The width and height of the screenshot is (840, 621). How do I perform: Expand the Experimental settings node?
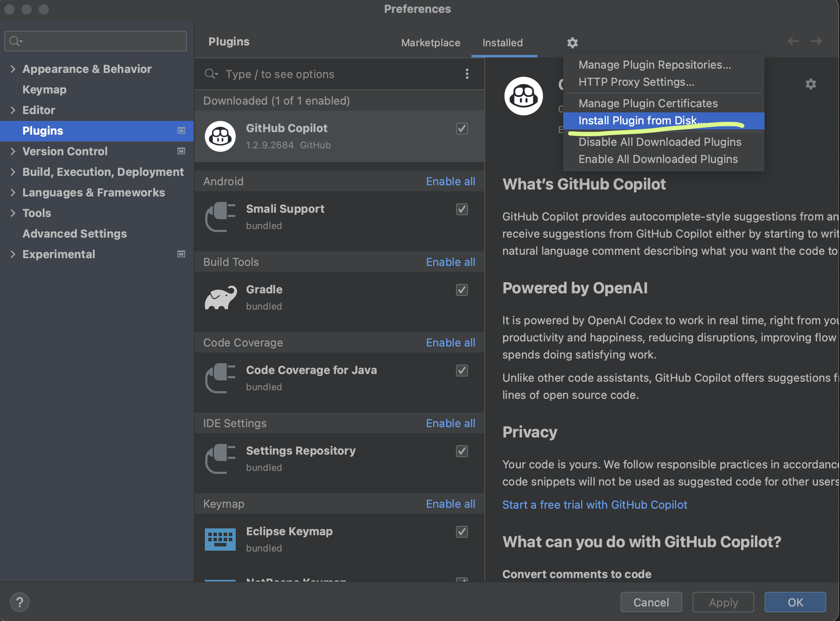[x=13, y=254]
